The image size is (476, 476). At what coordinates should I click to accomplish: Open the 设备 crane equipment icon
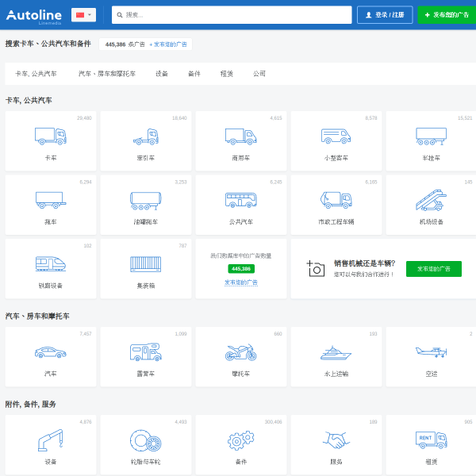click(x=51, y=440)
